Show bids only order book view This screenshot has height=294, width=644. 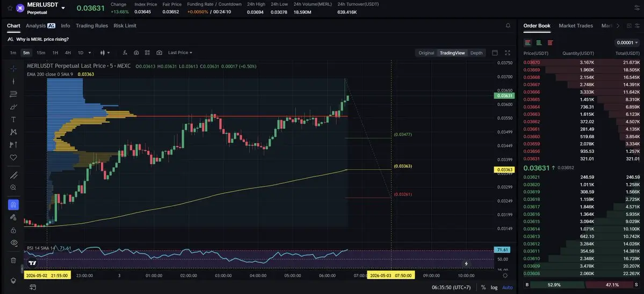pos(539,42)
